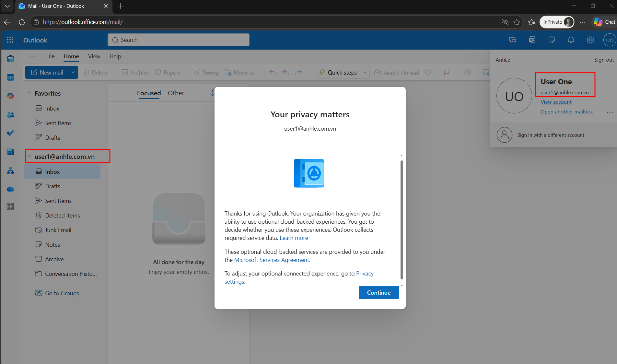Image resolution: width=617 pixels, height=364 pixels.
Task: Open the Conversation History folder
Action: click(63, 274)
